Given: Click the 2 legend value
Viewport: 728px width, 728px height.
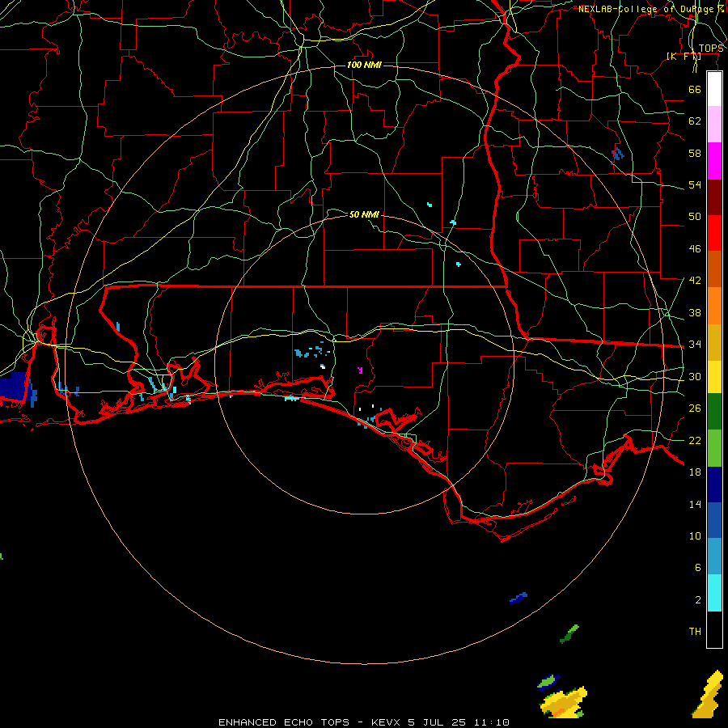Looking at the screenshot, I should (698, 600).
